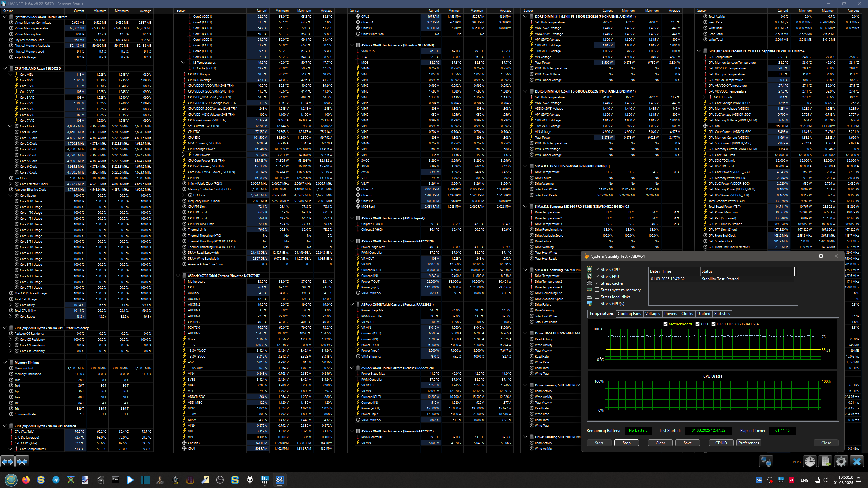The image size is (868, 488).
Task: Click the Preferences button
Action: click(x=749, y=443)
